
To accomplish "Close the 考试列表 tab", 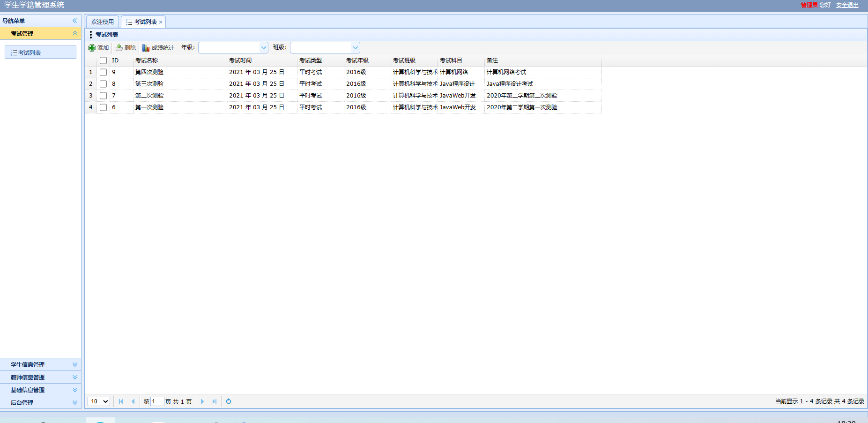I will point(161,22).
